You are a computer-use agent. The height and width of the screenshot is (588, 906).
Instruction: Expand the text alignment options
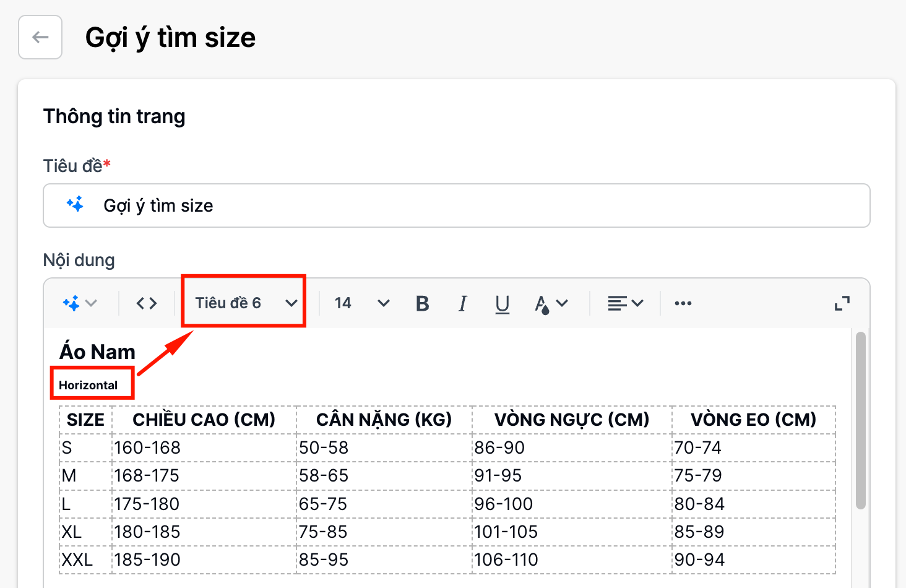pos(625,303)
